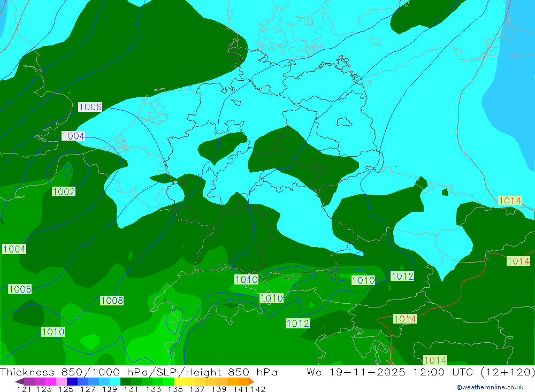The image size is (535, 392).
Task: Click the legend value 141
Action: (x=241, y=389)
